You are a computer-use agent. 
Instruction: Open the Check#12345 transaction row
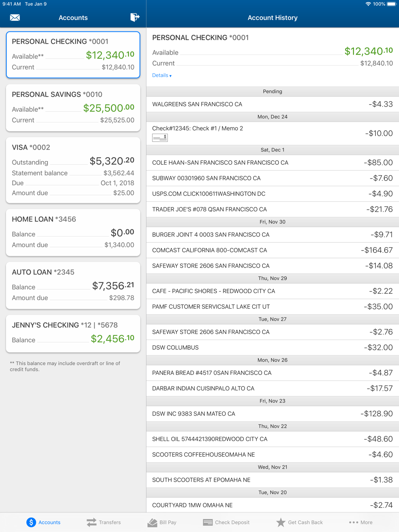point(273,133)
